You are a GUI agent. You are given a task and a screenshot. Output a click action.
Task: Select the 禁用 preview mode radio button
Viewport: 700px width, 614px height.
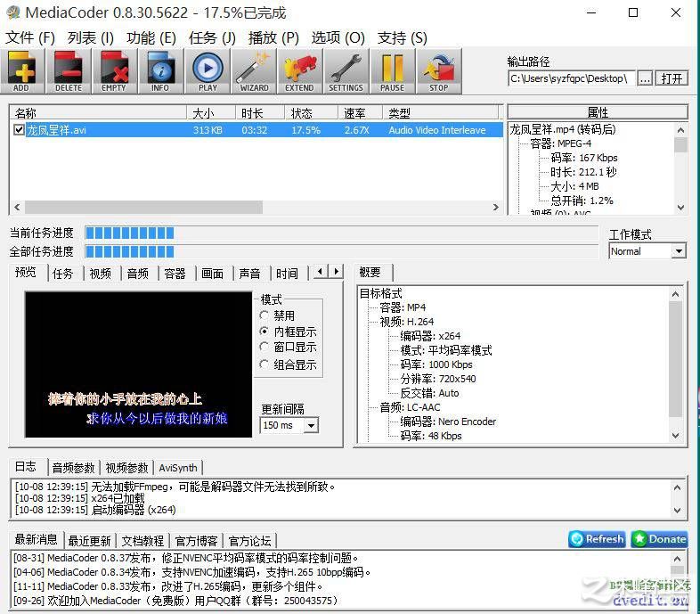click(x=264, y=315)
